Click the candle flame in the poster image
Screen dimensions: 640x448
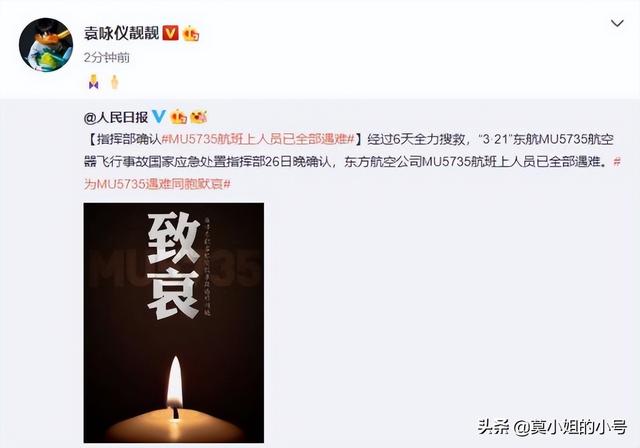[x=176, y=384]
